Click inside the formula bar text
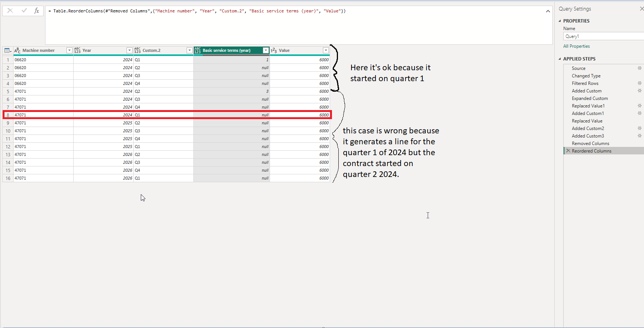Screen dimensions: 644x328 pyautogui.click(x=197, y=11)
